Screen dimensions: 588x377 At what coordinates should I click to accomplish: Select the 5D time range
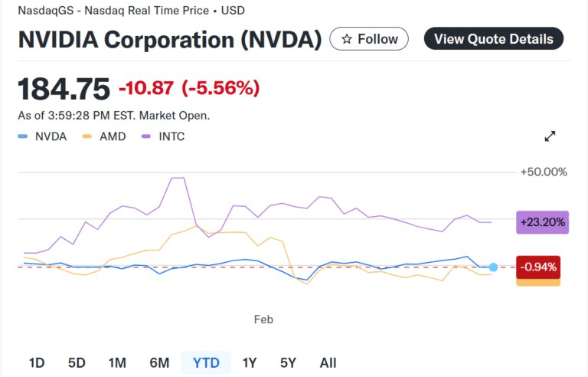(x=77, y=362)
